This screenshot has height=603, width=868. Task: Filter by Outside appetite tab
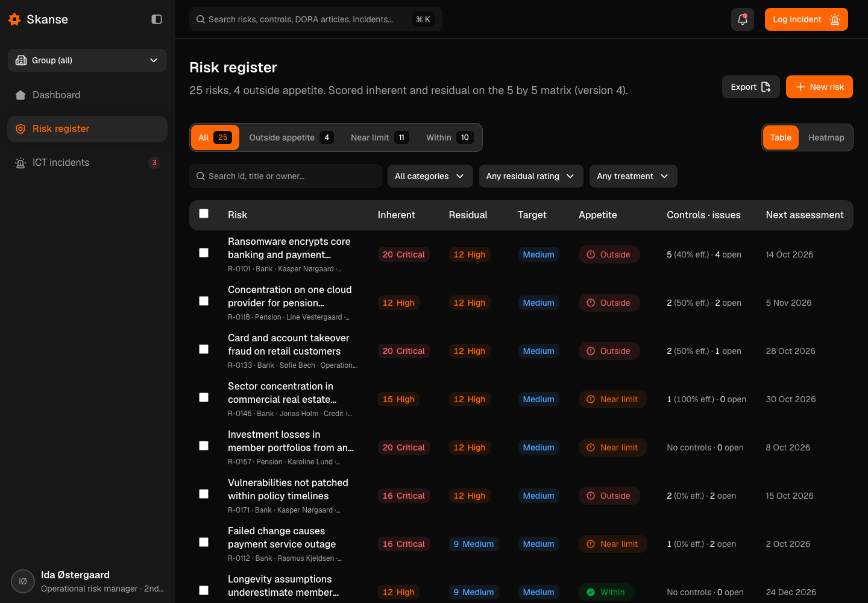291,137
